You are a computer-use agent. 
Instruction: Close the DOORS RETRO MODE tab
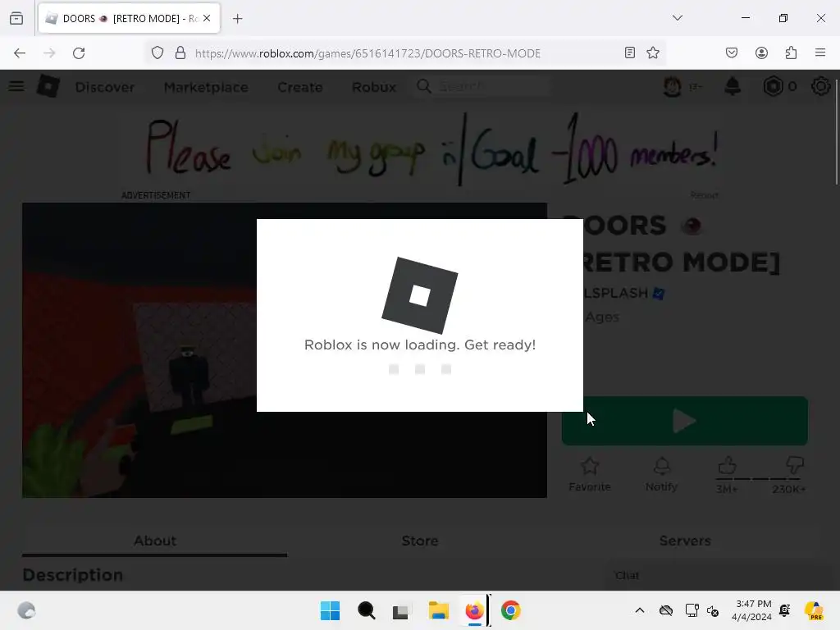(x=207, y=18)
